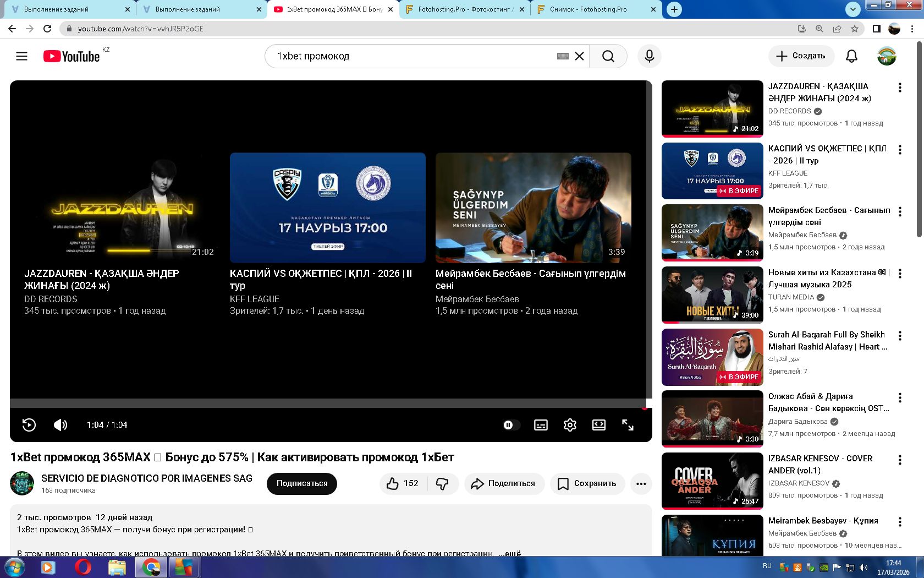Open options for Сағынып үлгердім сені sidebar video
The image size is (924, 578).
tap(900, 211)
